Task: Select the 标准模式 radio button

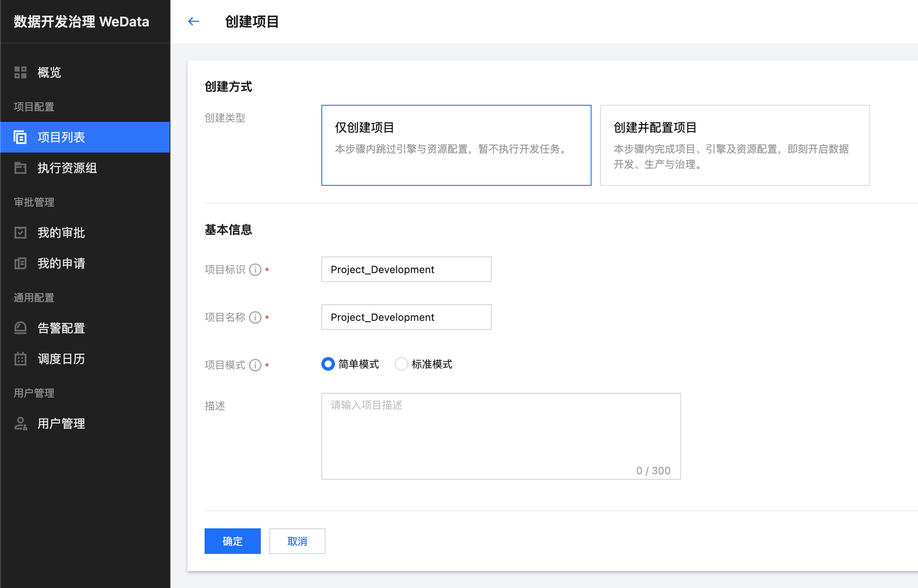Action: (401, 364)
